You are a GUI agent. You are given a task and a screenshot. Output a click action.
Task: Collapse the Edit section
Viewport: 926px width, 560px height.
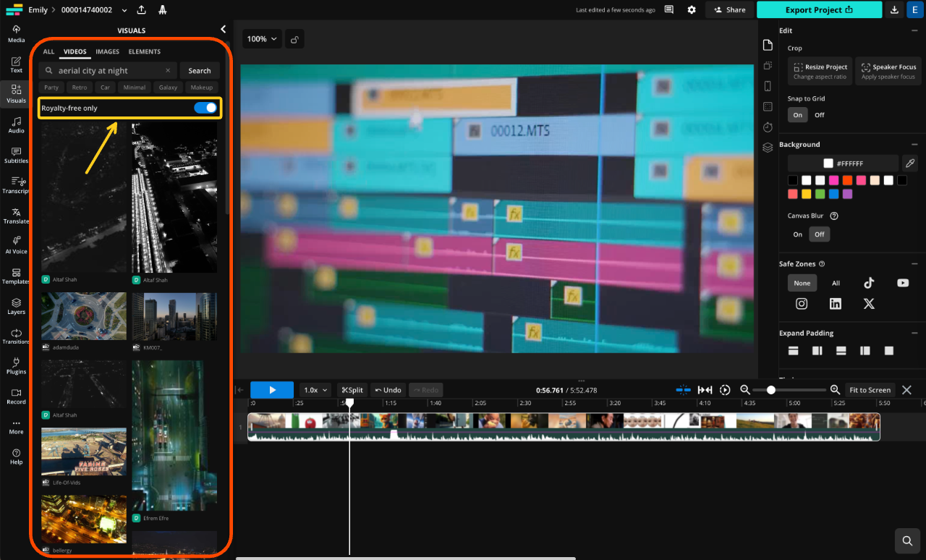click(914, 30)
